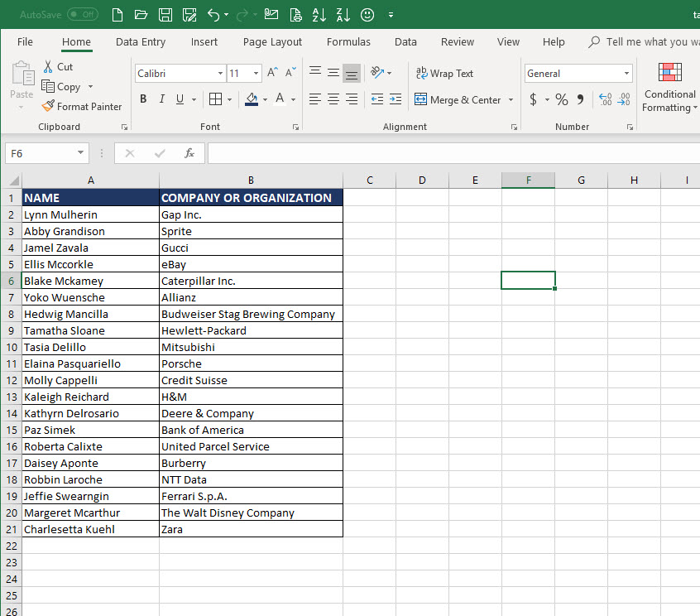
Task: Click the Email icon in Quick Access
Action: pyautogui.click(x=271, y=15)
